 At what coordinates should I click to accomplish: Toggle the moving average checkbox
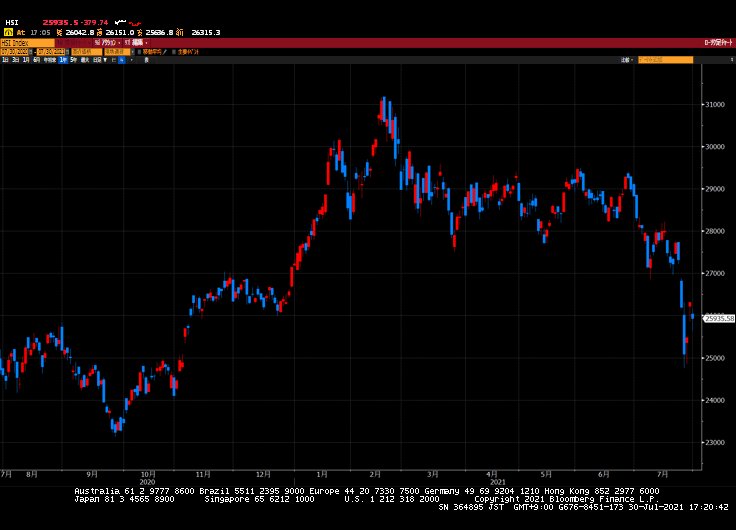click(x=138, y=52)
